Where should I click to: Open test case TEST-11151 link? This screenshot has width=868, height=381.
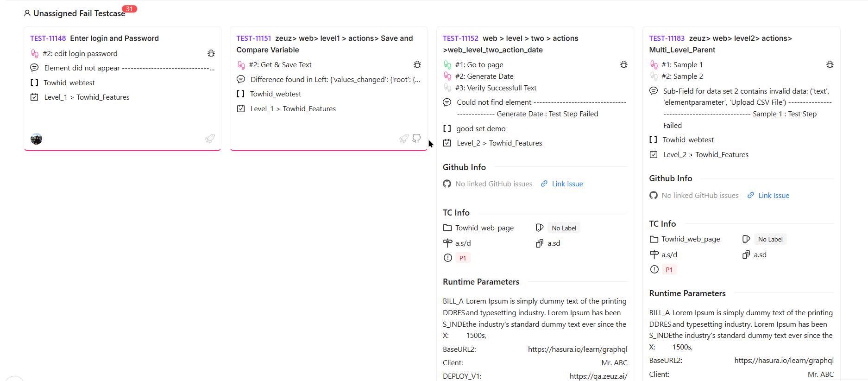tap(254, 38)
